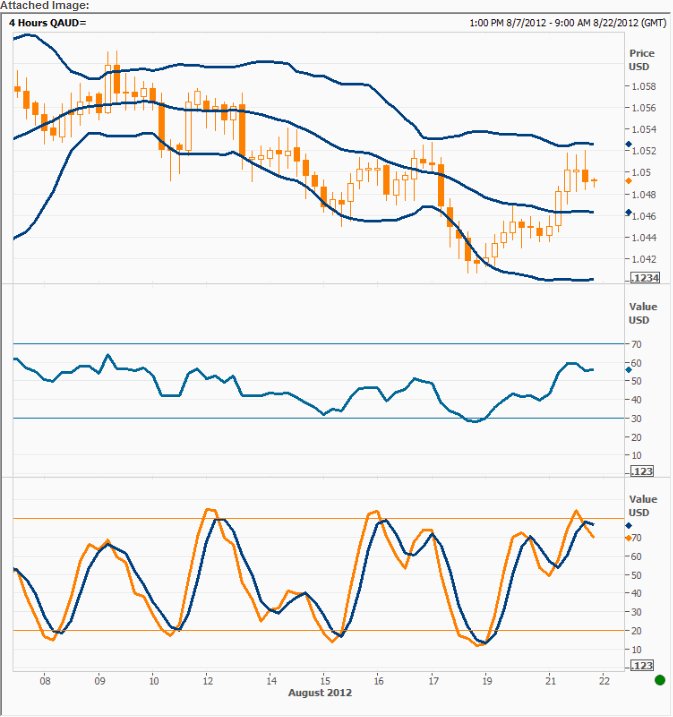This screenshot has width=673, height=717.
Task: Click the 1.058 price axis label
Action: click(643, 86)
